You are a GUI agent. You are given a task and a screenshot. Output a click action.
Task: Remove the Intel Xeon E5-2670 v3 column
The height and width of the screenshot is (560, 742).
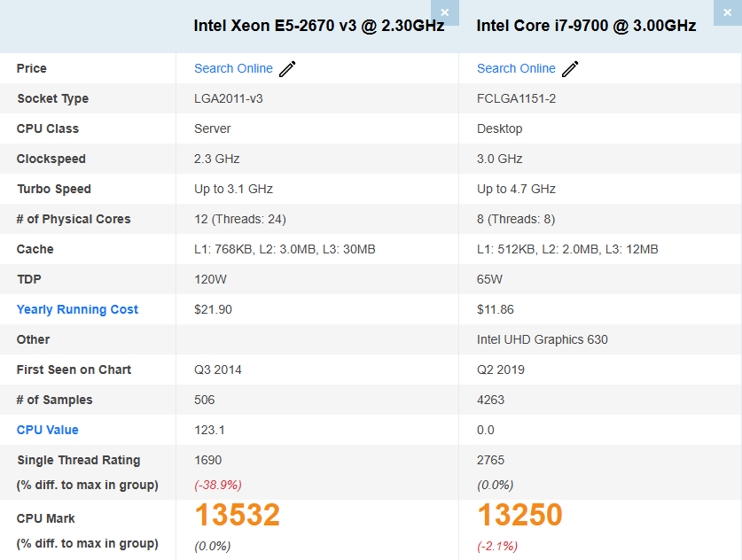point(444,12)
